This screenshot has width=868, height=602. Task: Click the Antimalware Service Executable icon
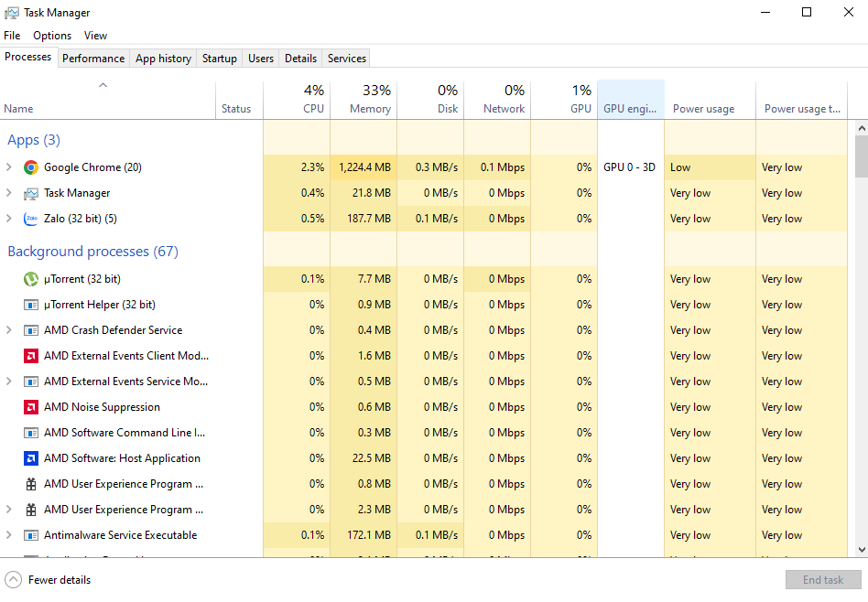click(31, 535)
